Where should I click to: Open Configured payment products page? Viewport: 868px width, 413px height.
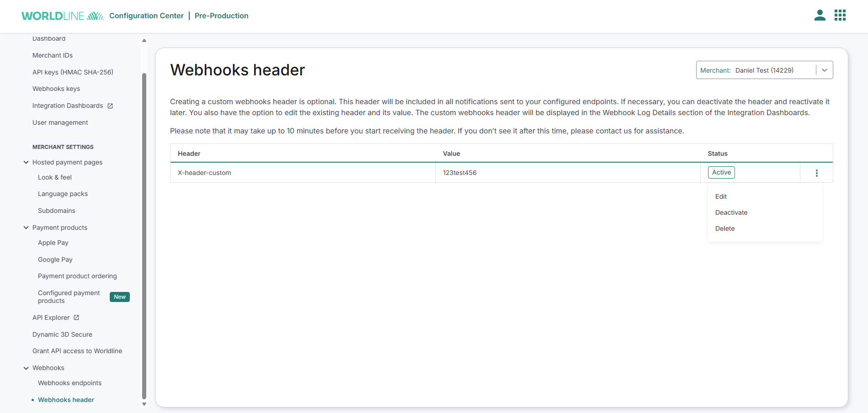(x=69, y=297)
